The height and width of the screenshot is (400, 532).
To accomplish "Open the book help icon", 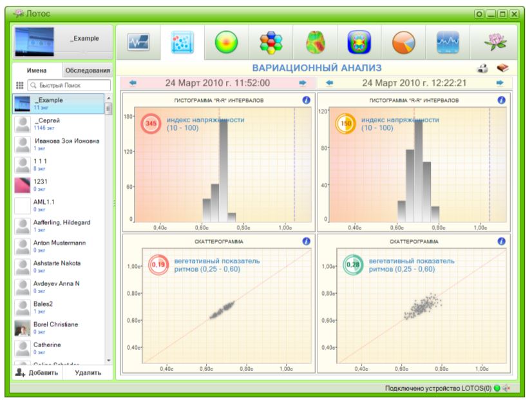I will [502, 68].
